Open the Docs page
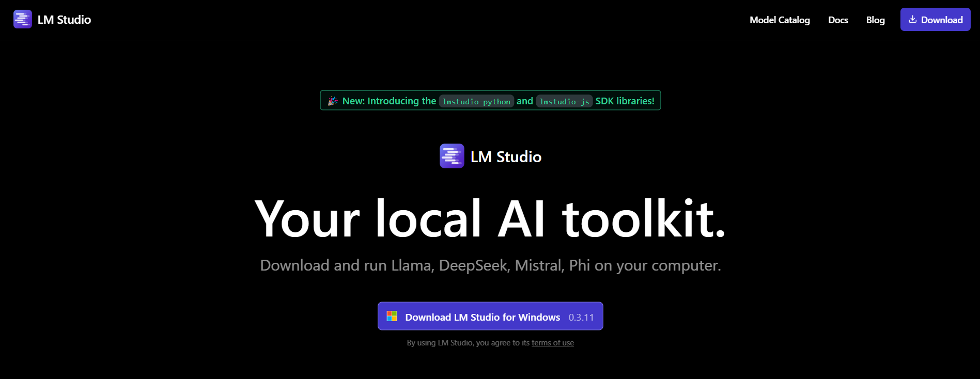Viewport: 980px width, 379px height. click(x=838, y=20)
